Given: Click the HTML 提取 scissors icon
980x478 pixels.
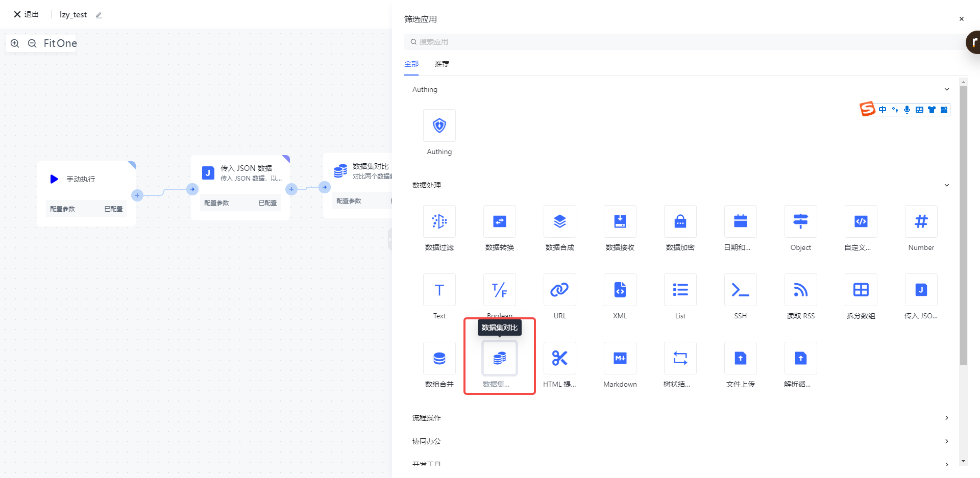Looking at the screenshot, I should pyautogui.click(x=559, y=358).
